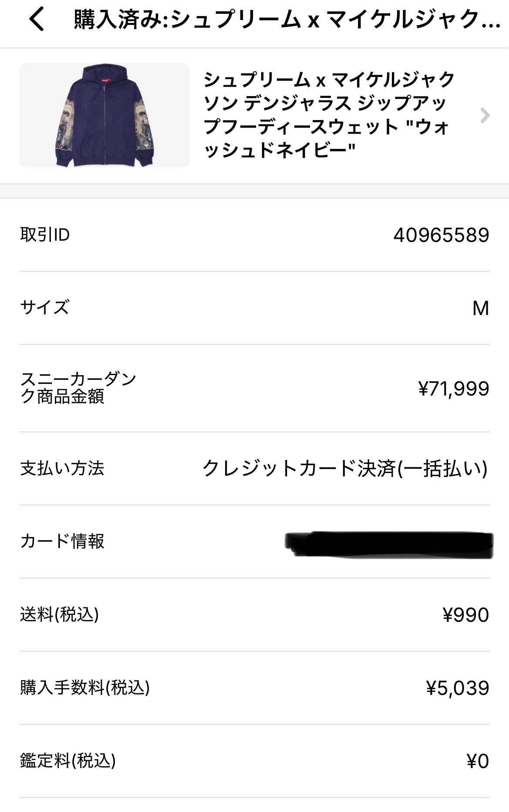Tap the 取引ID label
This screenshot has width=509, height=812.
pyautogui.click(x=45, y=235)
